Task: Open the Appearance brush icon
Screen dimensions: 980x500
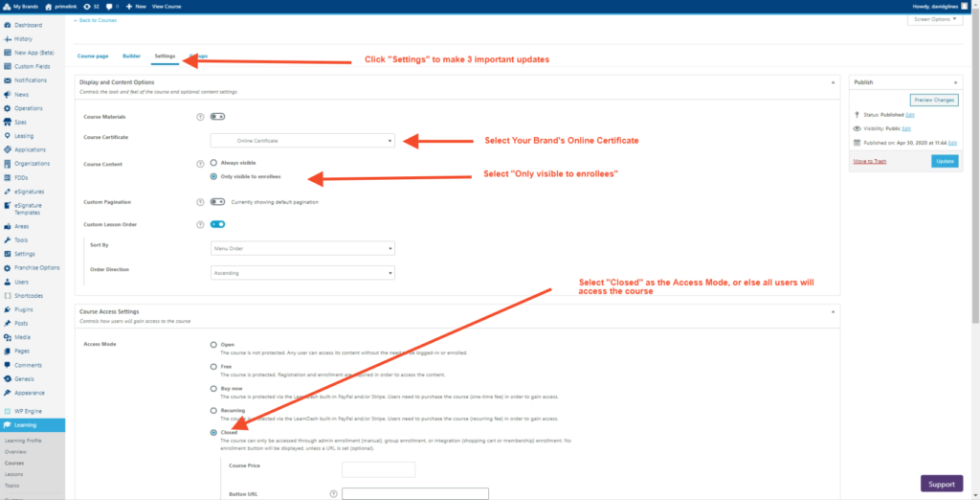Action: 8,393
